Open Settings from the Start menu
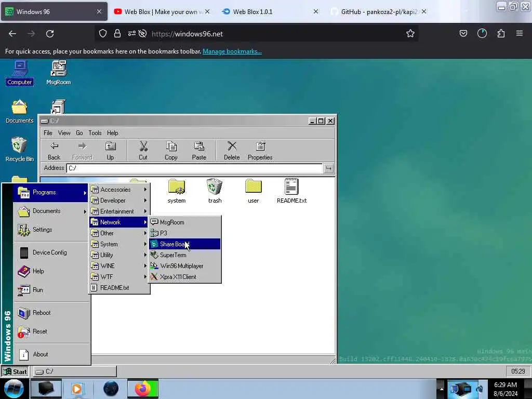 (x=51, y=230)
